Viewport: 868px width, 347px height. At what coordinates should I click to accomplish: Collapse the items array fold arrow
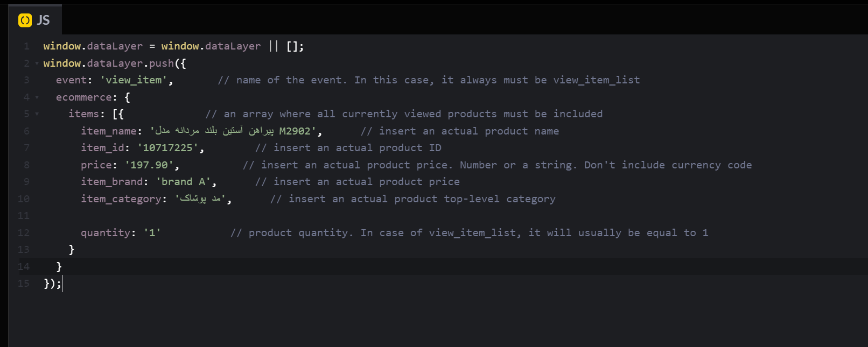pos(37,114)
